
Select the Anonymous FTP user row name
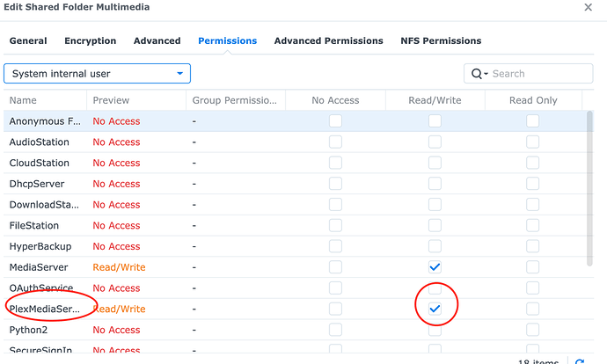[x=45, y=121]
